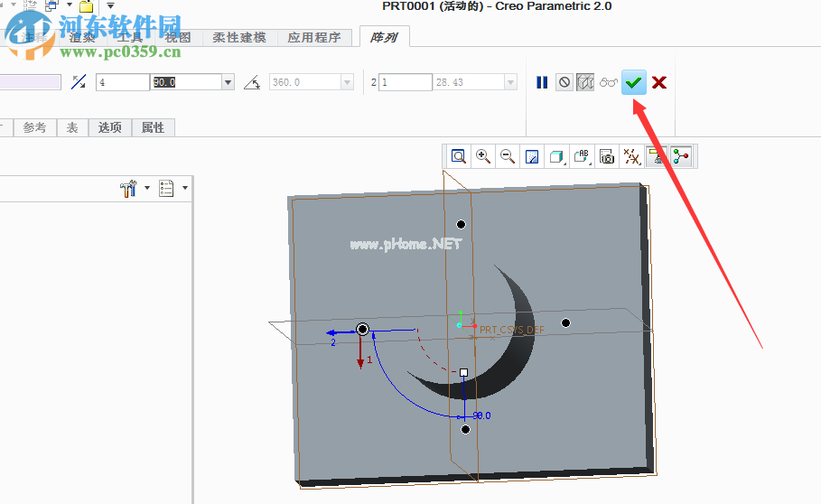Switch to the 柔性建模 ribbon tab

[x=239, y=37]
